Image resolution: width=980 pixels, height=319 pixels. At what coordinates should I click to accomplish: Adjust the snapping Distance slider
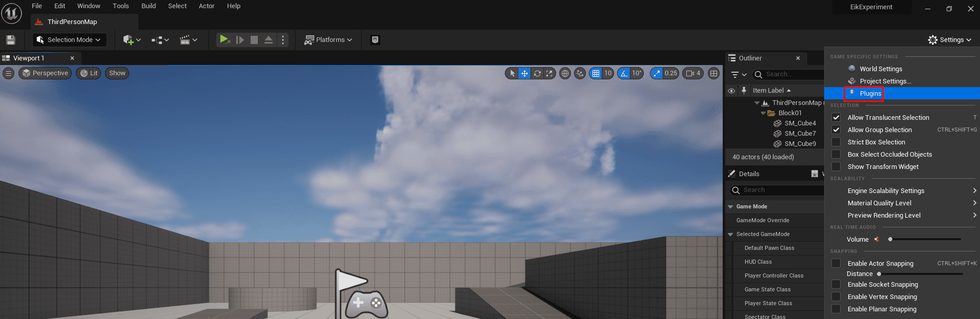920,274
